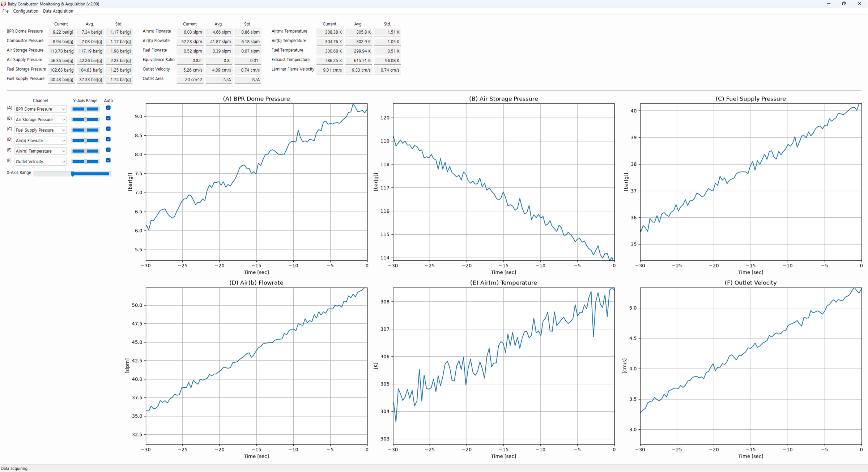Toggle Auto checkbox for channel (F)
The width and height of the screenshot is (868, 472).
tap(108, 160)
